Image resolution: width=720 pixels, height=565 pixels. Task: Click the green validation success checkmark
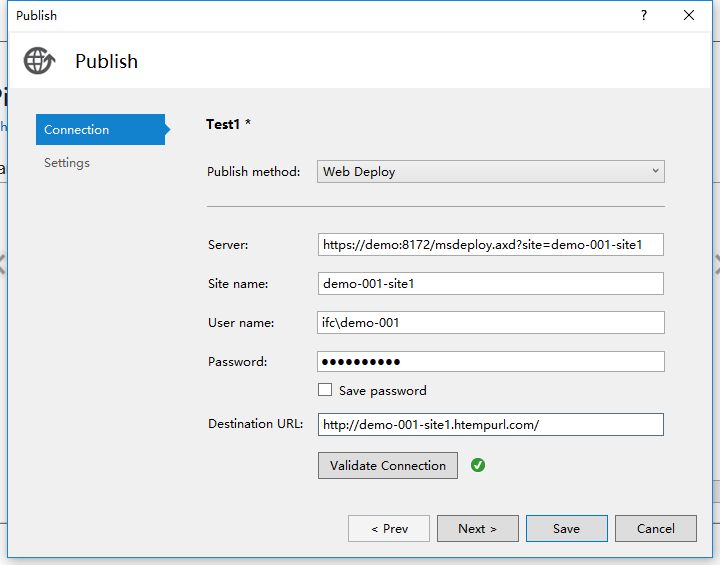tap(478, 465)
